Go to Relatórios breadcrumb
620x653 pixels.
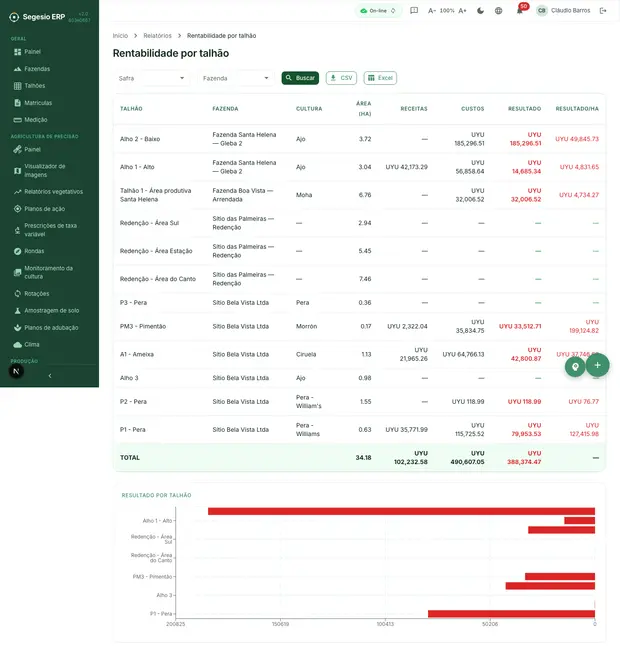157,36
